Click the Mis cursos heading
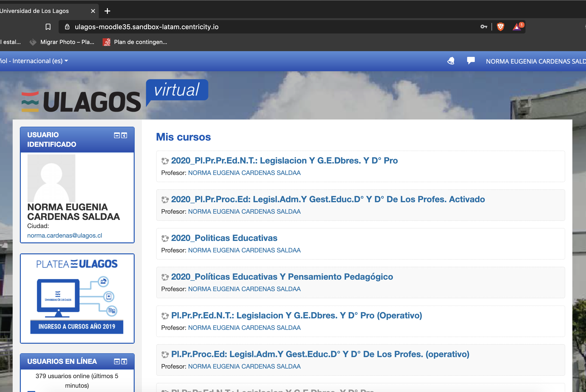586x392 pixels. click(x=183, y=137)
